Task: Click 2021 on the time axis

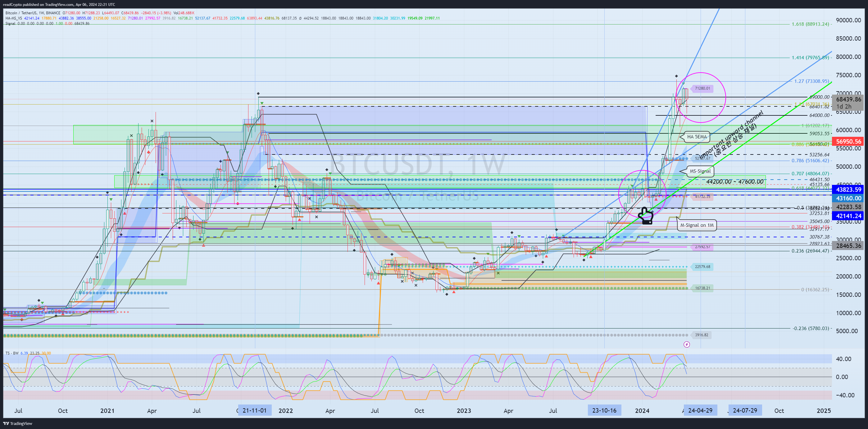Action: (x=107, y=410)
